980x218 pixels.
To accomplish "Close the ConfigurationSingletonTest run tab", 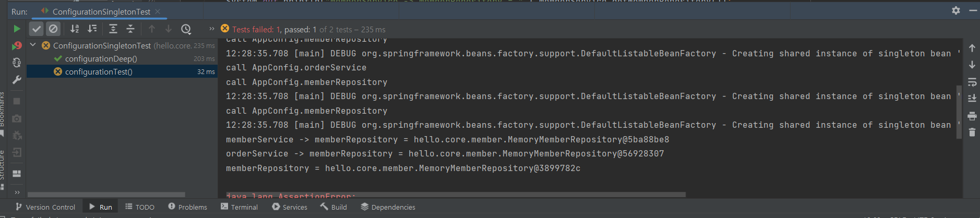I will point(158,11).
